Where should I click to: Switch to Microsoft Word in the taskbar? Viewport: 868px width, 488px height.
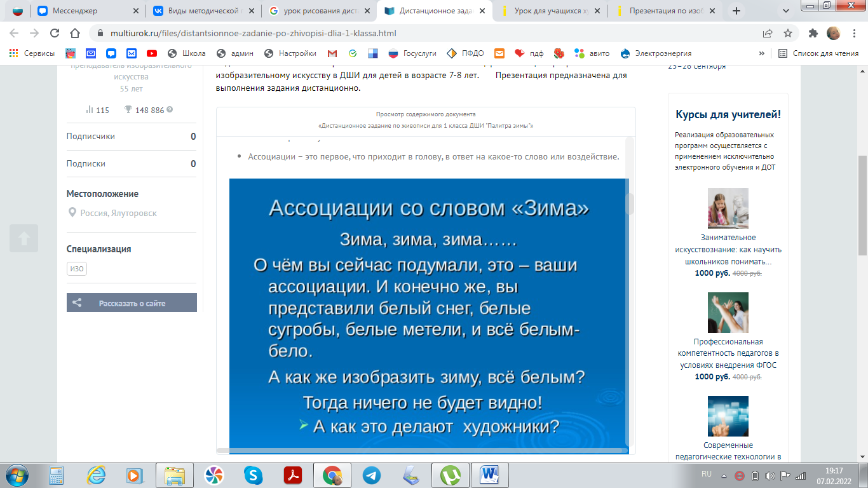click(490, 475)
